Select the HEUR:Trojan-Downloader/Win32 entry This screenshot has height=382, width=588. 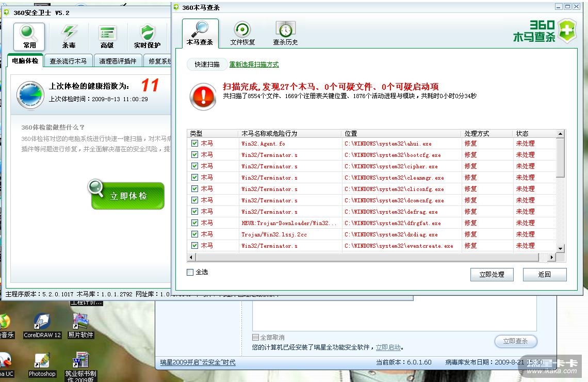(x=289, y=223)
